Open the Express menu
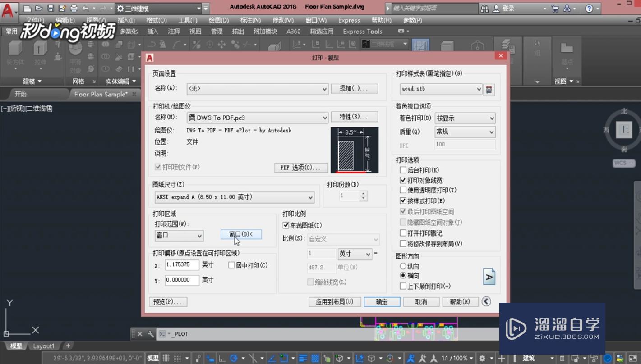 pos(349,20)
